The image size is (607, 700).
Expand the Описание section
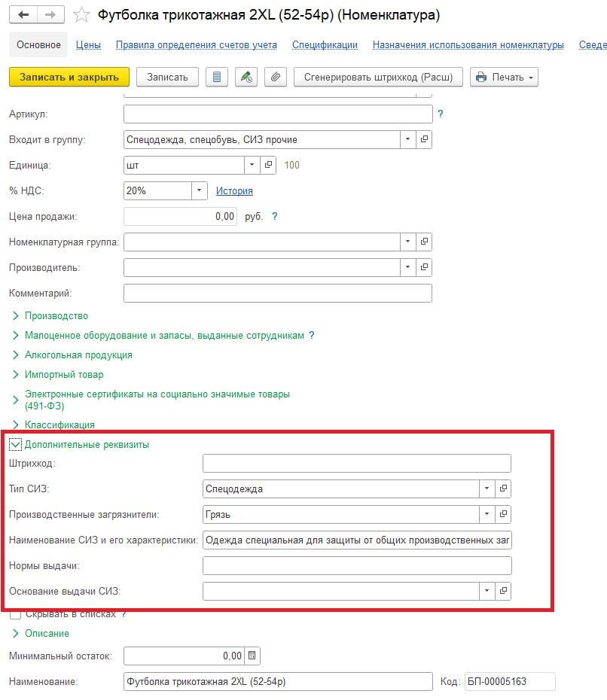(16, 633)
